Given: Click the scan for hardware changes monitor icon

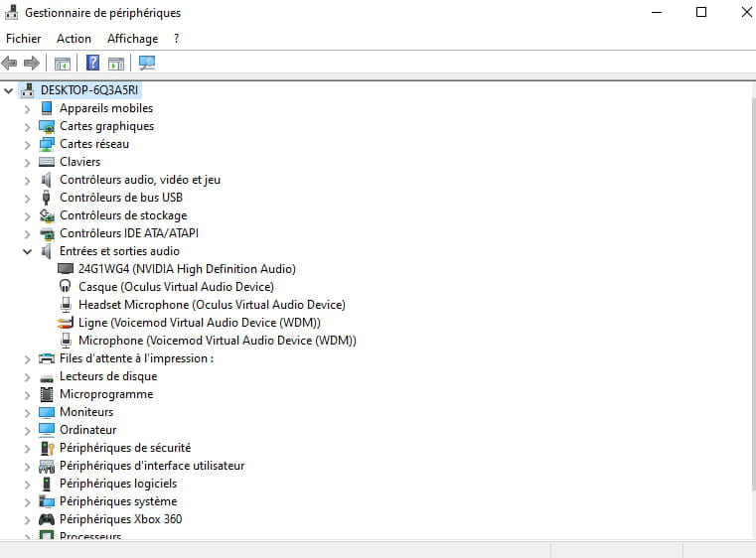Looking at the screenshot, I should pos(147,63).
